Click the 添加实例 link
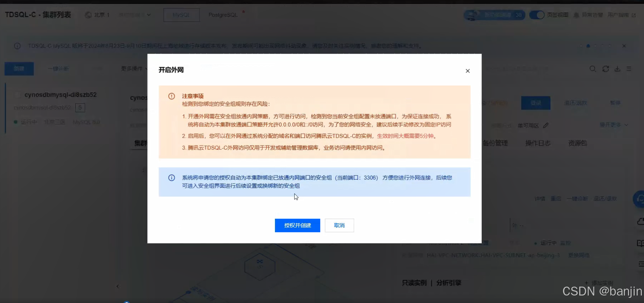 [x=599, y=283]
